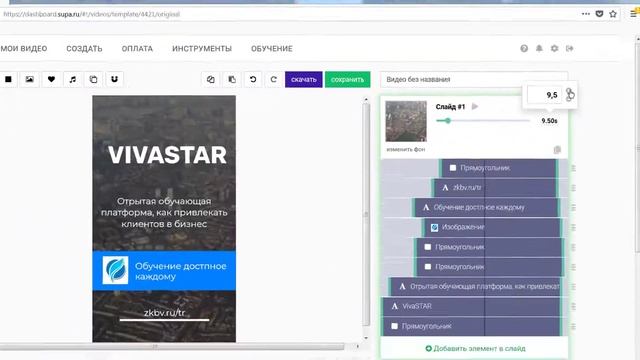Click Slide #1 background thumbnail
Viewport: 640px width, 360px height.
coord(406,121)
